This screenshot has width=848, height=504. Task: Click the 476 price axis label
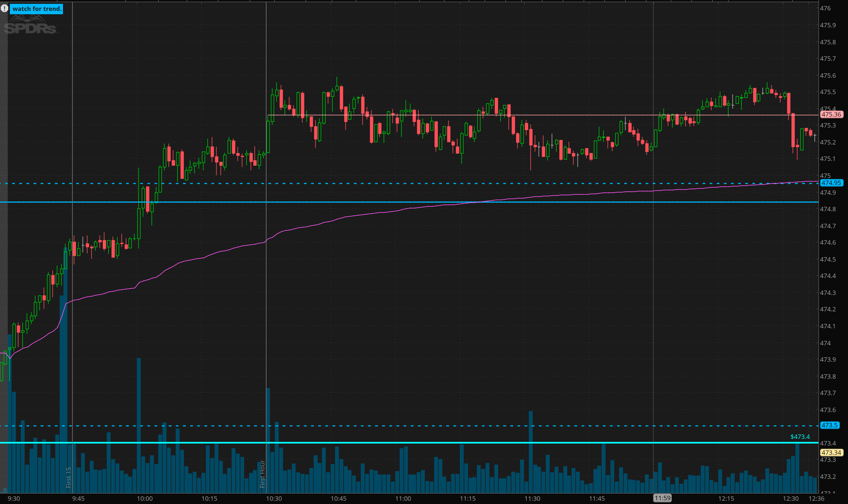point(825,8)
